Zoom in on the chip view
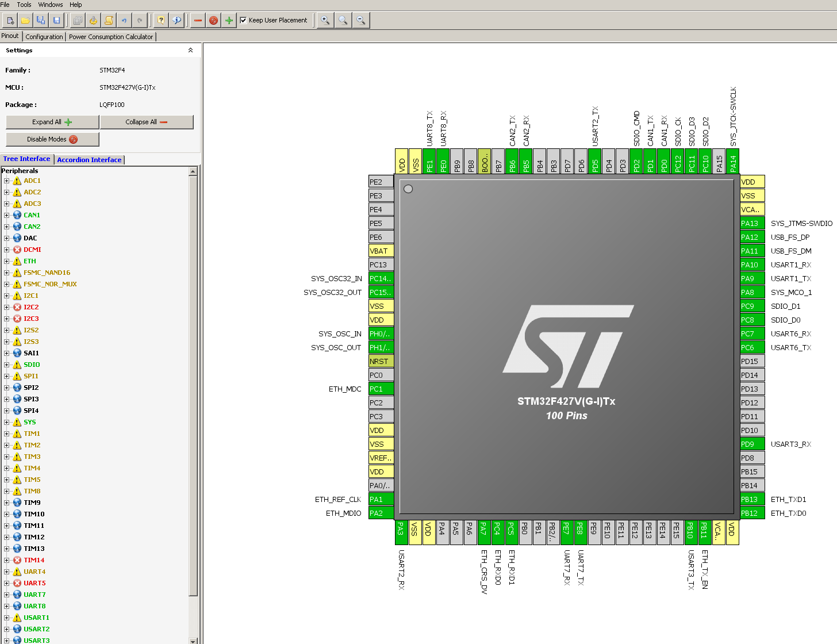The width and height of the screenshot is (837, 644). (325, 20)
